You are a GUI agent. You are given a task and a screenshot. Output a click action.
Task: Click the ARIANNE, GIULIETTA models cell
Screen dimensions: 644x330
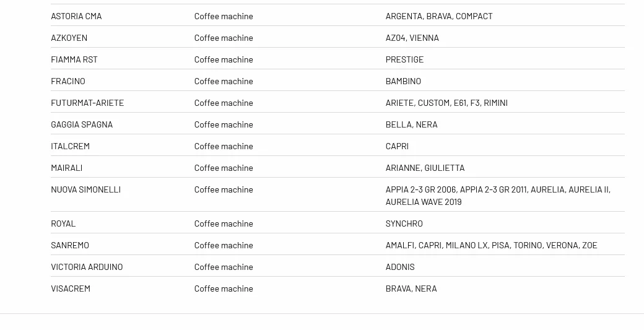pos(425,168)
